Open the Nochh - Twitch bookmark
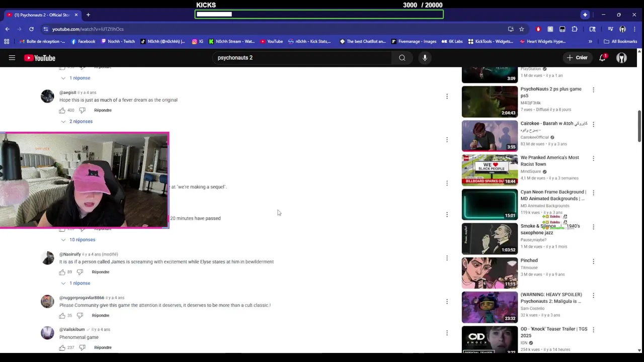644x362 pixels. point(118,42)
